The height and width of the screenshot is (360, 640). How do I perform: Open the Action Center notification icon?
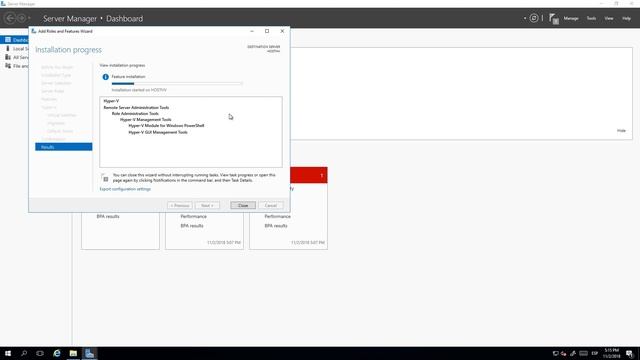tap(630, 353)
